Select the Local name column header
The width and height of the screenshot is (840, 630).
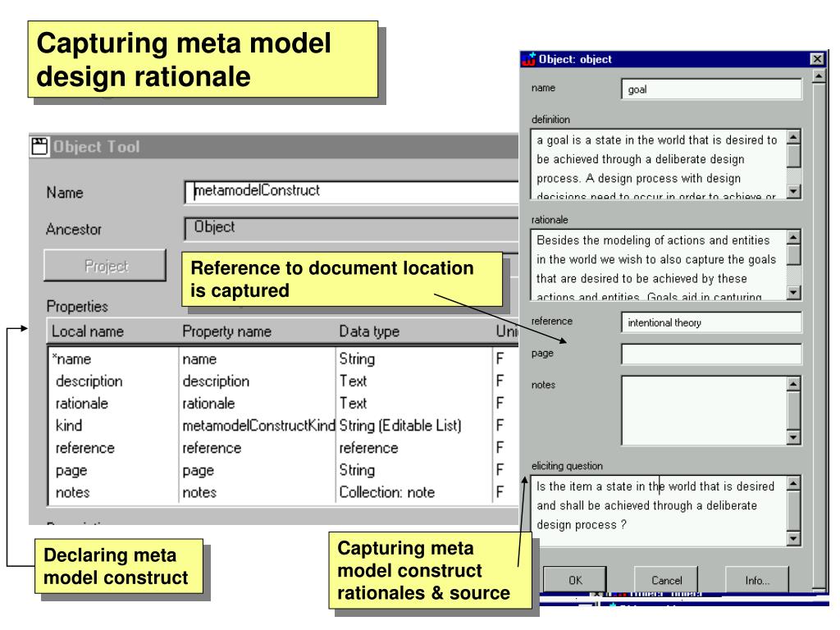(x=88, y=331)
